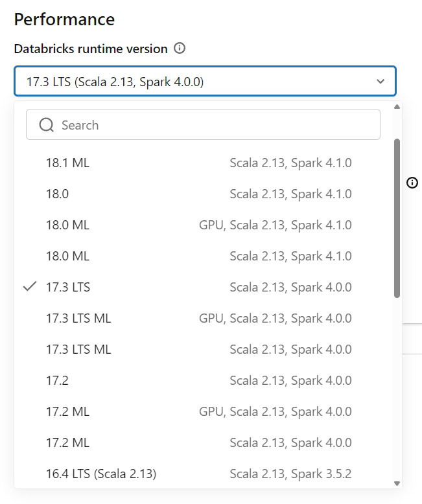
Task: Click the dropdown list scrollbar thumb
Action: 397,218
